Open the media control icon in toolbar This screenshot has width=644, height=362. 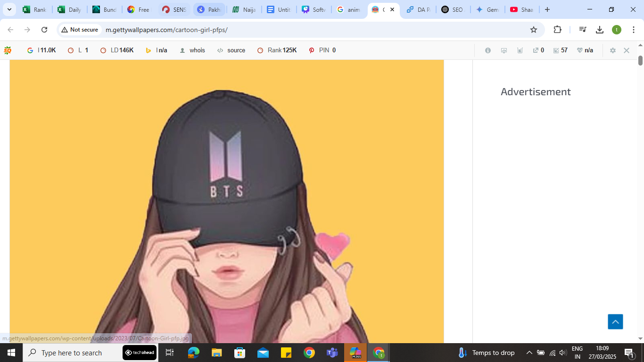click(583, 30)
